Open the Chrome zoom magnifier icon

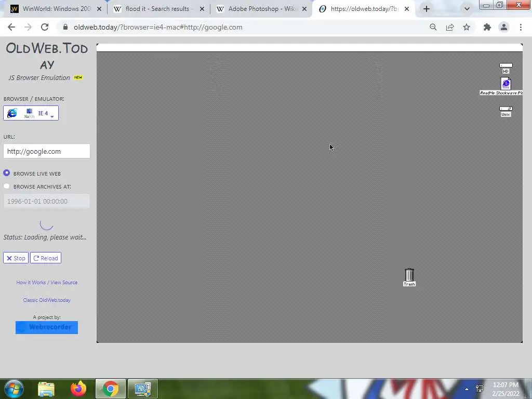[x=433, y=27]
